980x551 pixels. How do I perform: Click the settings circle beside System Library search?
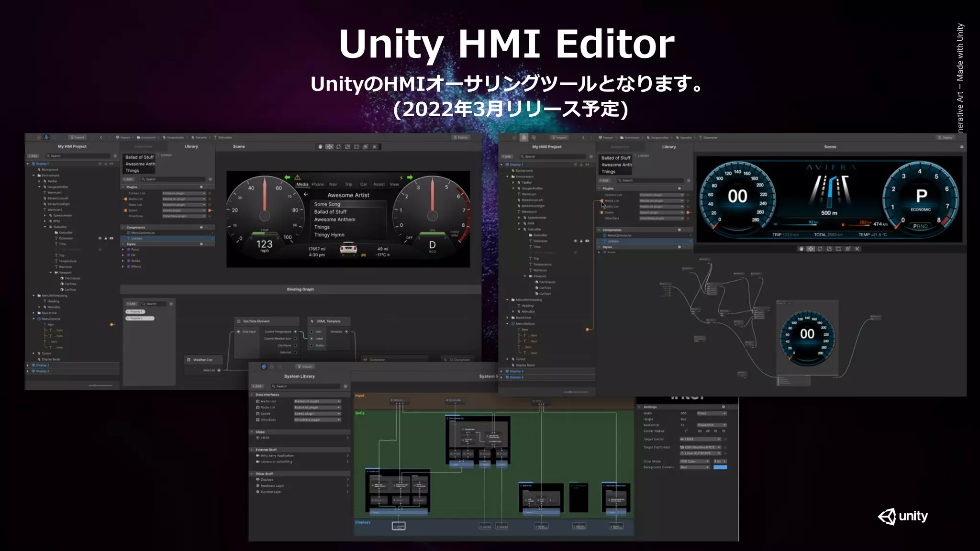[345, 386]
